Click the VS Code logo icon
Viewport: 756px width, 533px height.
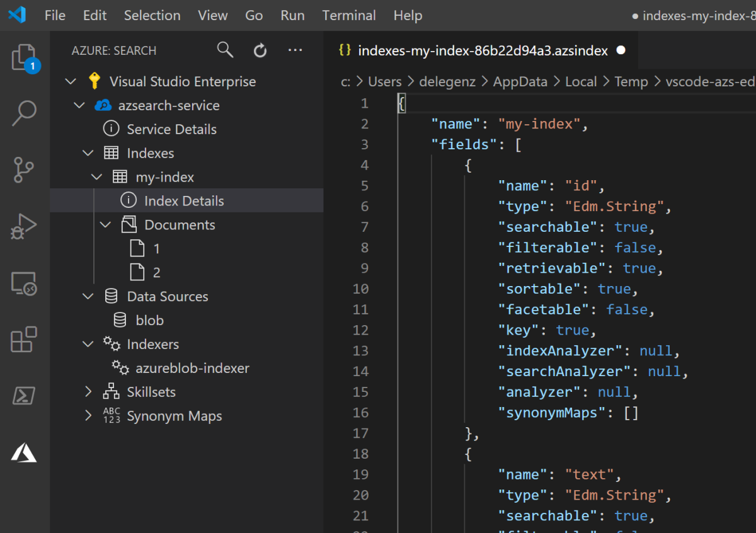pyautogui.click(x=17, y=15)
